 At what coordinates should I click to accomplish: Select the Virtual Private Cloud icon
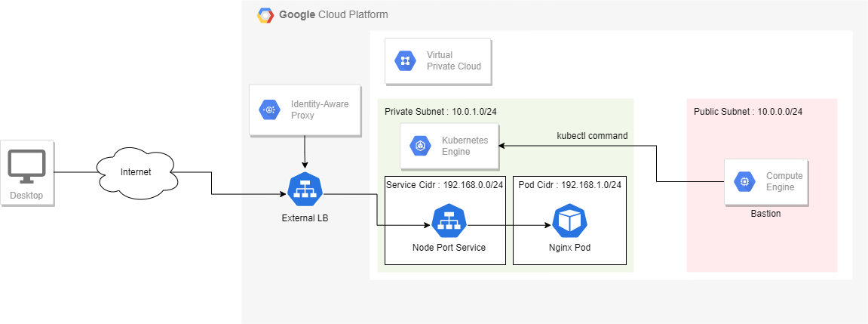405,60
